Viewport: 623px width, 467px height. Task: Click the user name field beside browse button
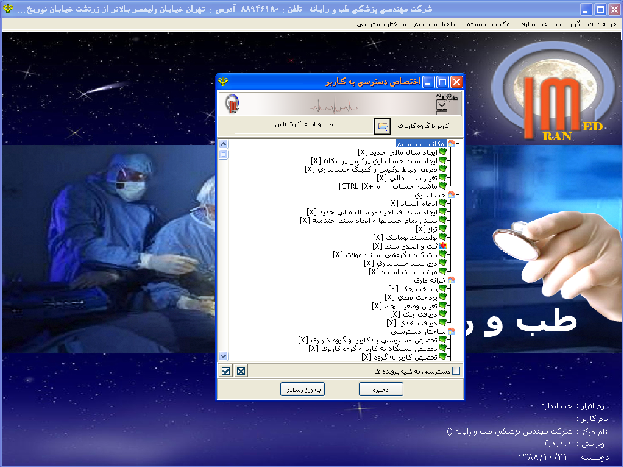(303, 126)
